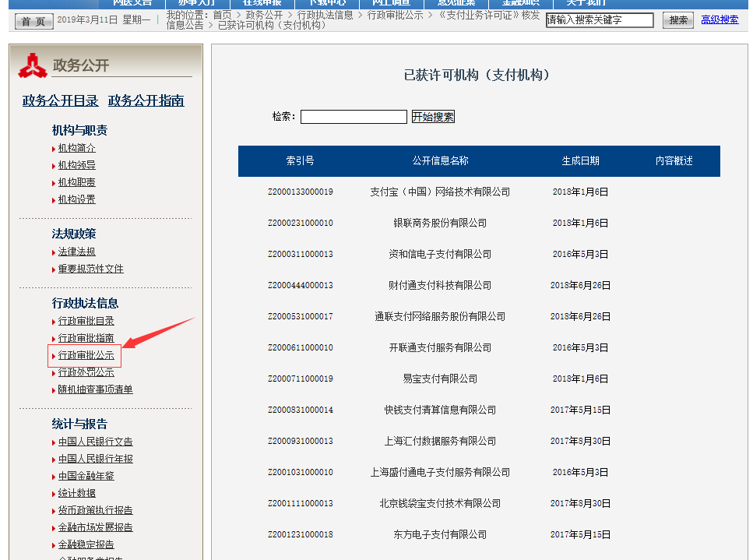753x560 pixels.
Task: Open 中国金融年鉴 in the sidebar
Action: click(x=86, y=476)
